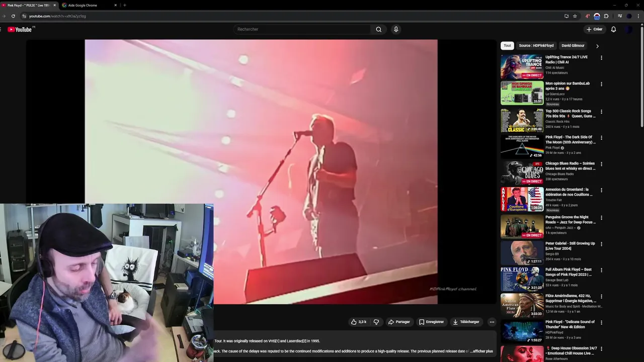Viewport: 644px width, 362px height.
Task: Open media controls icon in Chrome toolbar
Action: (x=620, y=16)
